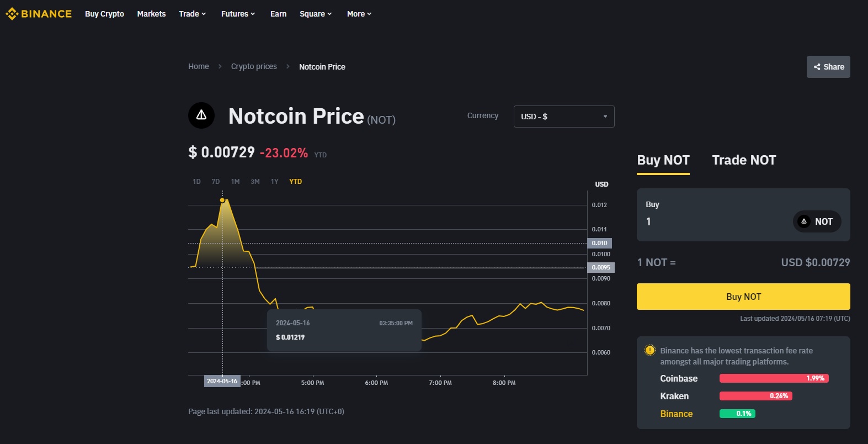The width and height of the screenshot is (868, 444).
Task: Open the More navigation menu
Action: pos(359,14)
